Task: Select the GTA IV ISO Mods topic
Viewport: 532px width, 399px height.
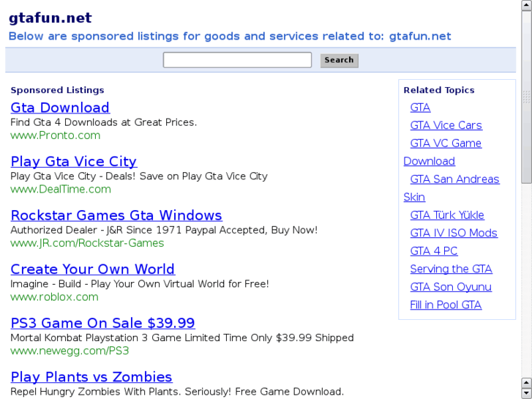Action: point(454,233)
